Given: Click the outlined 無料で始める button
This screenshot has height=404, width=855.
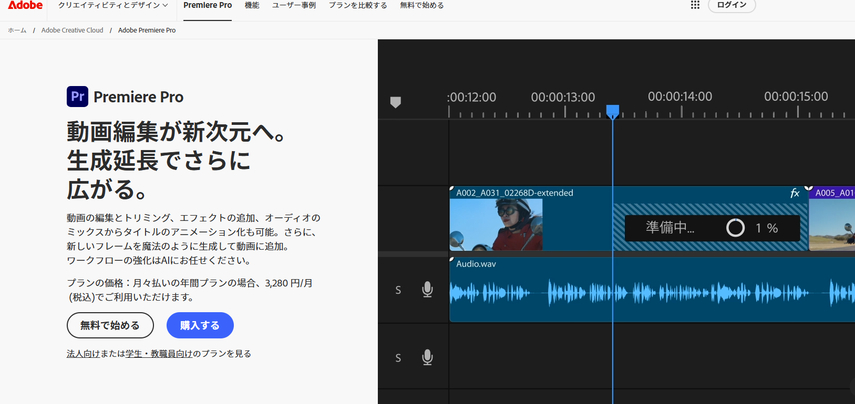Looking at the screenshot, I should pos(110,325).
